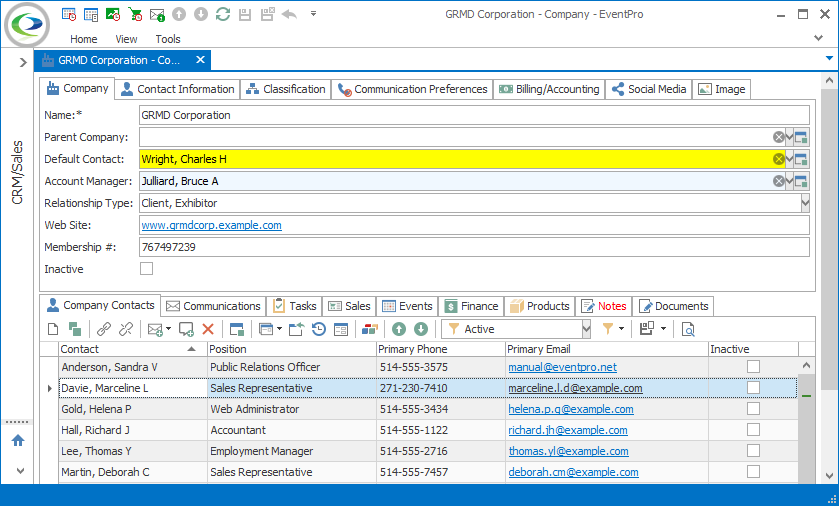
Task: Click the calendar with clock icon in quick access toolbar
Action: click(68, 14)
